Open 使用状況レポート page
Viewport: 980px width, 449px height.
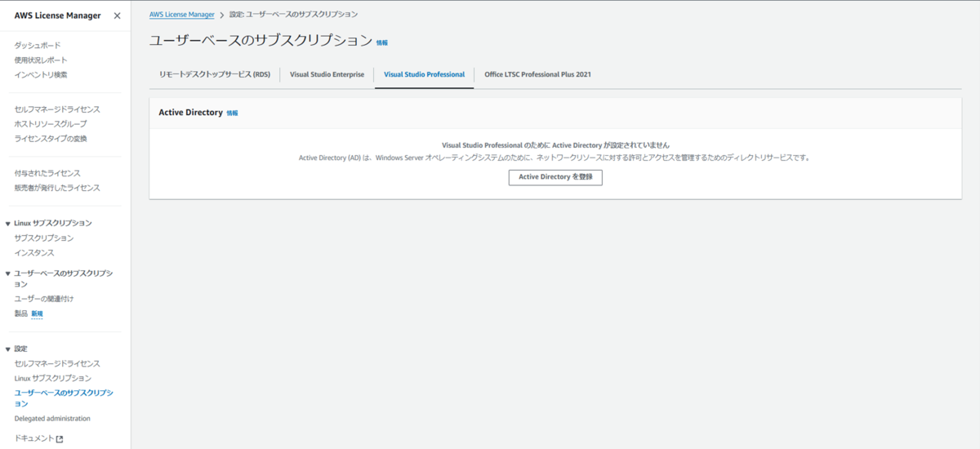click(x=41, y=60)
